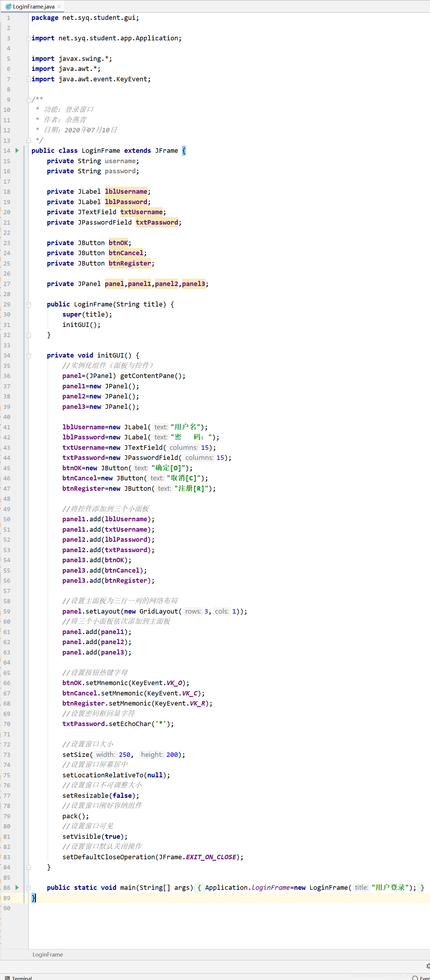Run class LoginFrame from gutter arrow
430x980 pixels.
[x=17, y=151]
